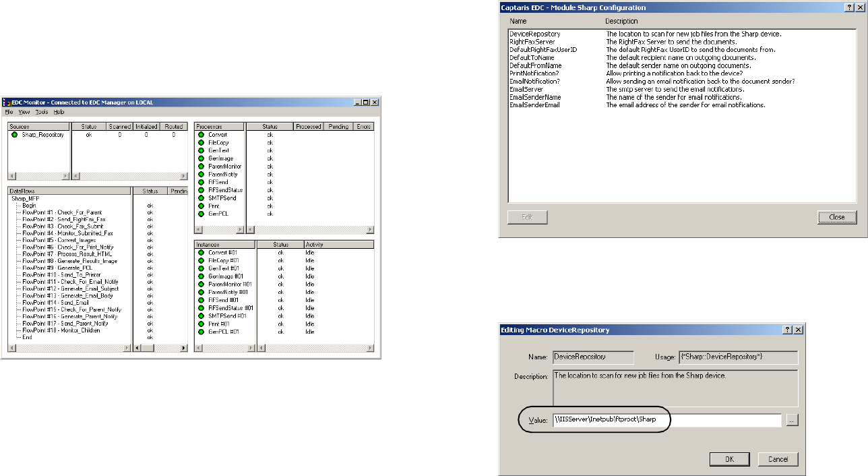
Task: Click the RFSend #01 instance's status icon
Action: coord(201,300)
